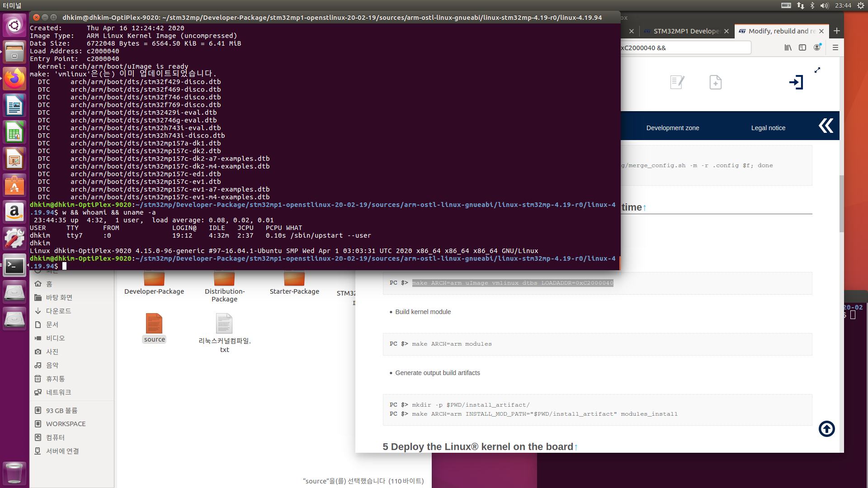Image resolution: width=868 pixels, height=488 pixels.
Task: Open the keyboard input indicator in top bar
Action: [x=786, y=5]
